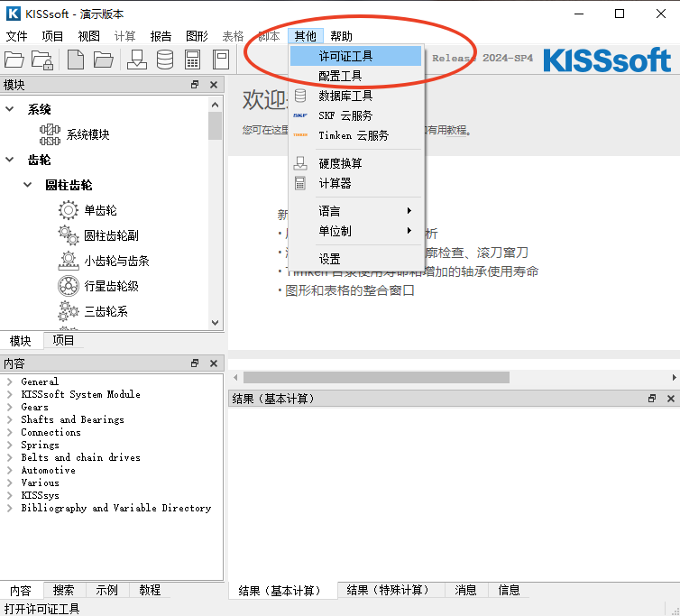This screenshot has height=616, width=680.
Task: Click the toolbar icon after the calculator icon
Action: point(221,60)
